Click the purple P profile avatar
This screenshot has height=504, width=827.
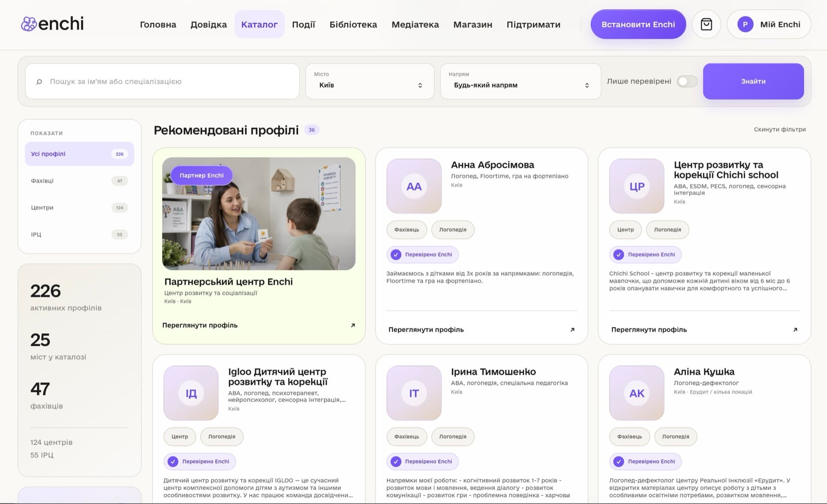(x=745, y=24)
